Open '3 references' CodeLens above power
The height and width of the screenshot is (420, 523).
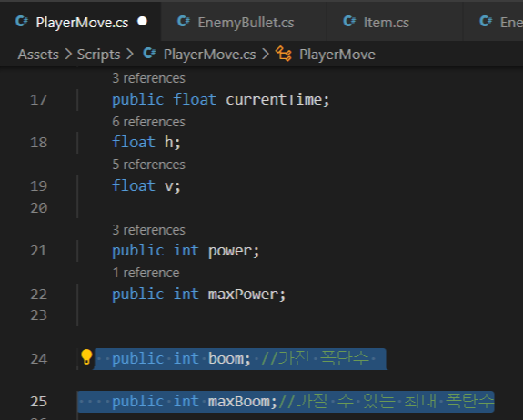[x=149, y=230]
